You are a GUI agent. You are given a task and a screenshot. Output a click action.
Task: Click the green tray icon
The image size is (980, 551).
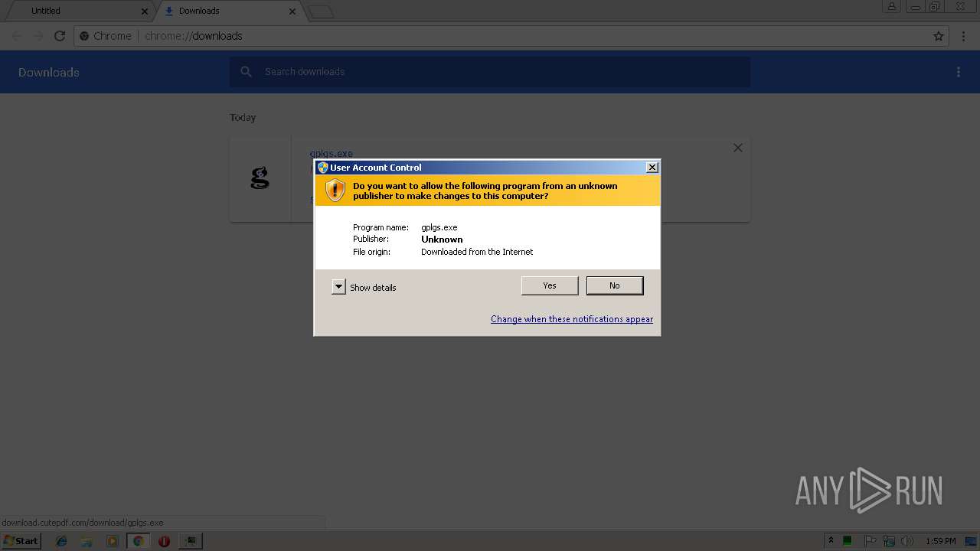[x=848, y=541]
